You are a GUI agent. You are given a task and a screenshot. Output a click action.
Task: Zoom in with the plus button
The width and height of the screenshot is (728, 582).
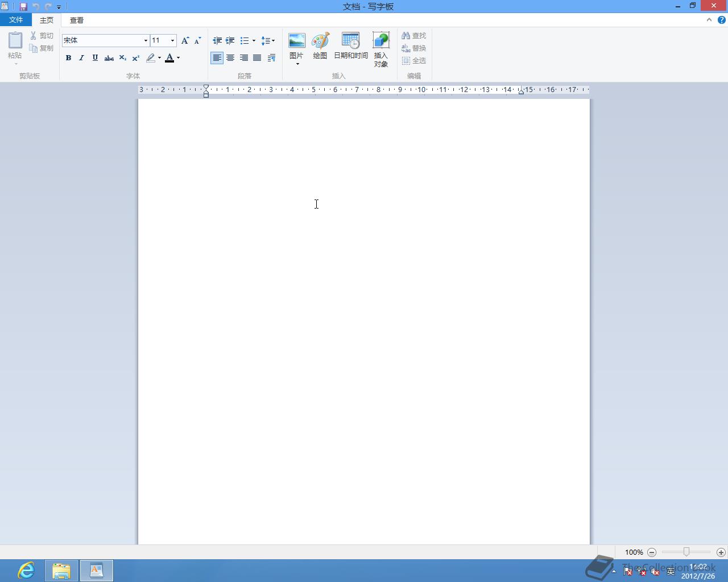click(x=721, y=552)
